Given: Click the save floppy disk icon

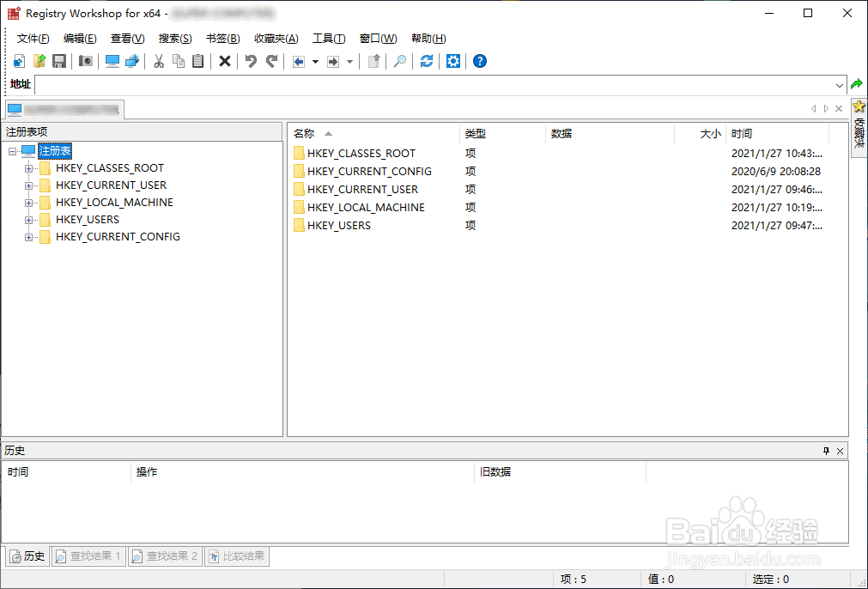Looking at the screenshot, I should (59, 61).
